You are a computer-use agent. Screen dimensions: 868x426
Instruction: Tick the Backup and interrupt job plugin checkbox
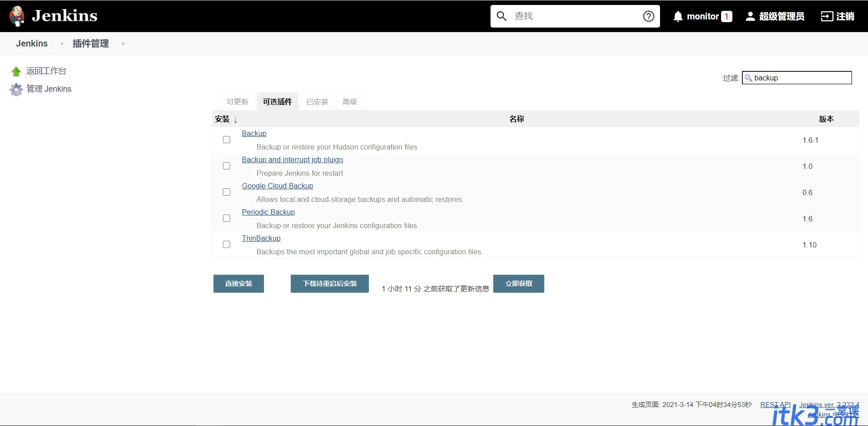226,166
